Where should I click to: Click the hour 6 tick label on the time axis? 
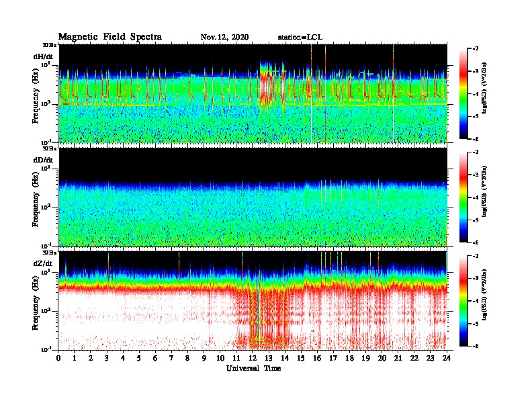click(155, 359)
